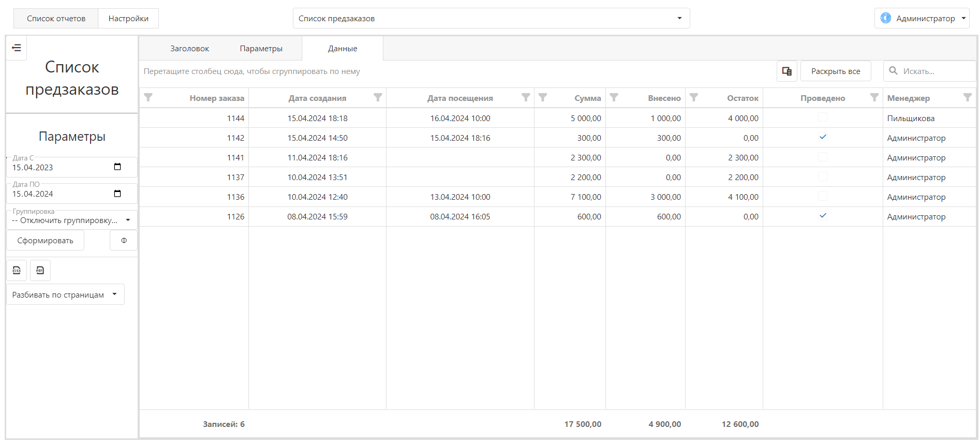Click visit date 08.04.2024 16:05
This screenshot has height=443, width=980.
tap(460, 216)
